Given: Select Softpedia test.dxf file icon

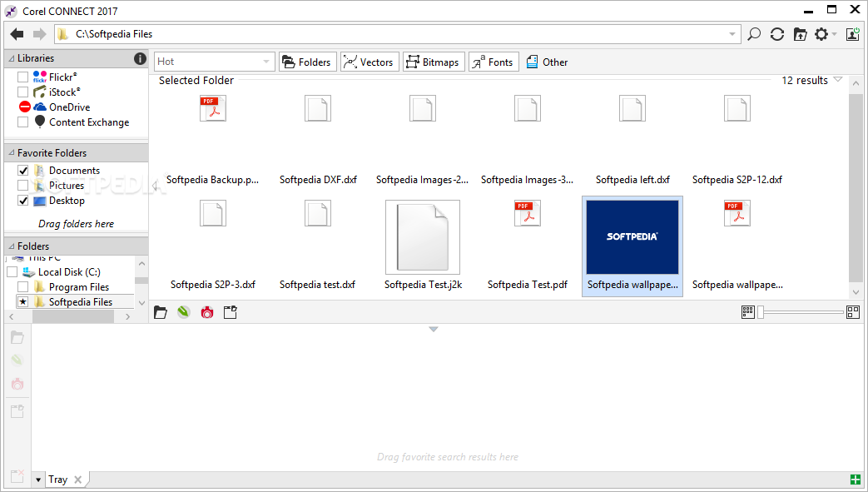Looking at the screenshot, I should (x=318, y=213).
